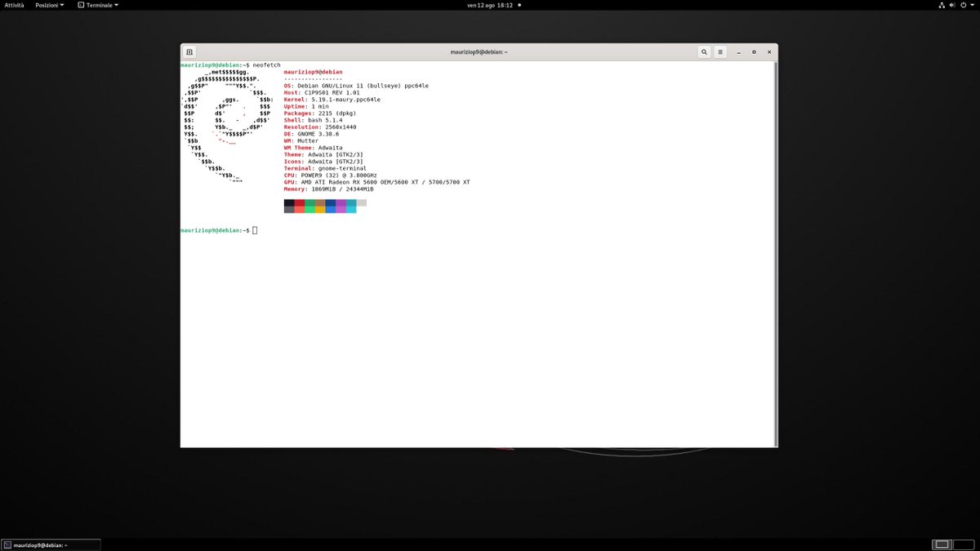Expand the system menu arrow in the top bar
Image resolution: width=980 pixels, height=551 pixels.
[973, 5]
